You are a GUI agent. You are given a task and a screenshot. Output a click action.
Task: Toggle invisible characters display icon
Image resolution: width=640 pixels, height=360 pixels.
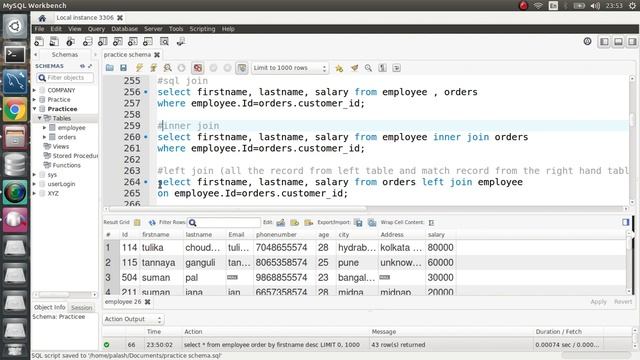[x=382, y=68]
